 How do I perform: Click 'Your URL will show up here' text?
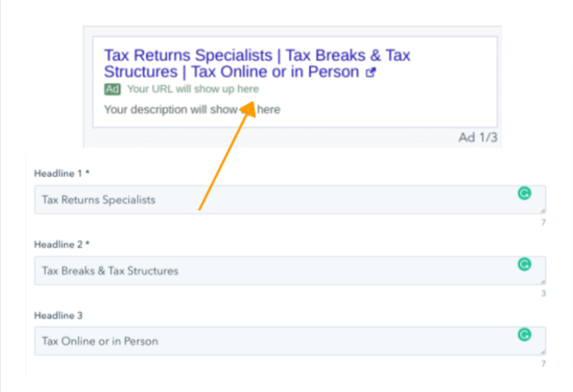point(193,89)
